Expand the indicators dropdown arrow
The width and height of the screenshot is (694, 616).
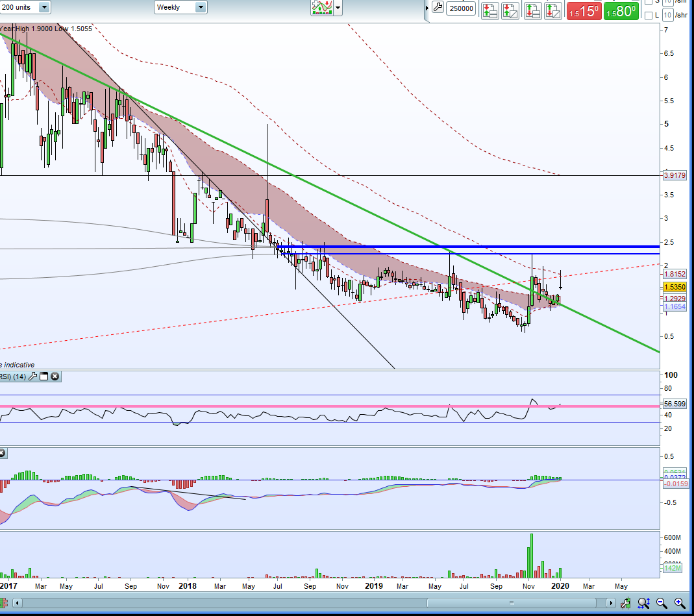[338, 8]
